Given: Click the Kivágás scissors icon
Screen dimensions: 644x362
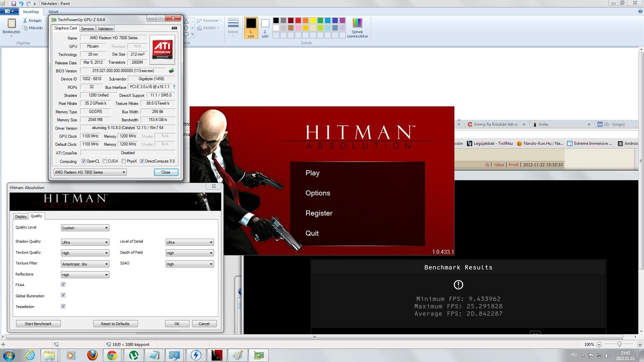Looking at the screenshot, I should coord(25,20).
